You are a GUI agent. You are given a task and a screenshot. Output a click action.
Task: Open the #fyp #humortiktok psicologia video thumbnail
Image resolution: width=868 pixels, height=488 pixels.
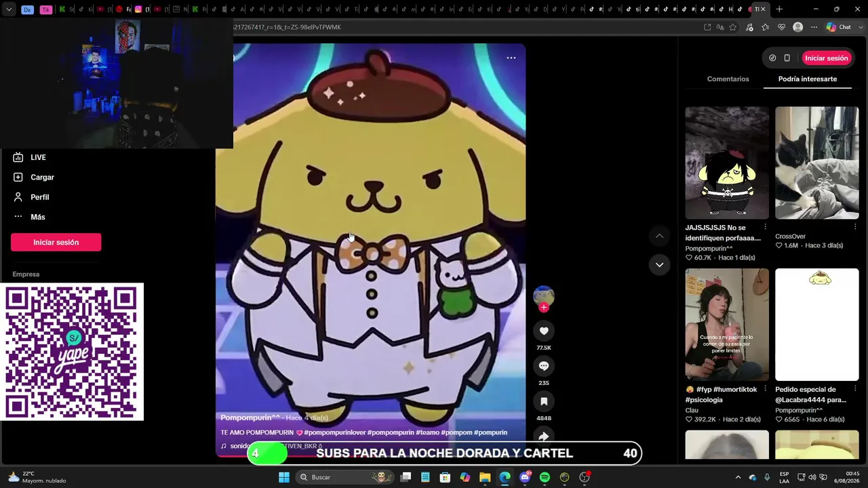point(727,325)
